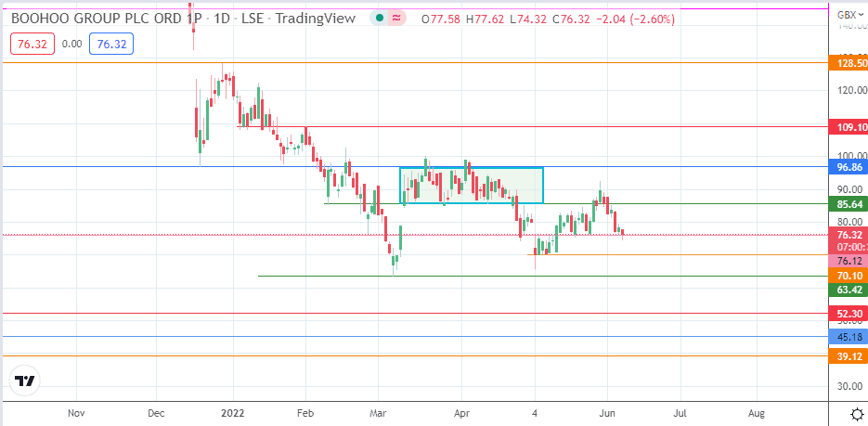Image resolution: width=868 pixels, height=426 pixels.
Task: Click the C76.32 close value
Action: click(569, 19)
